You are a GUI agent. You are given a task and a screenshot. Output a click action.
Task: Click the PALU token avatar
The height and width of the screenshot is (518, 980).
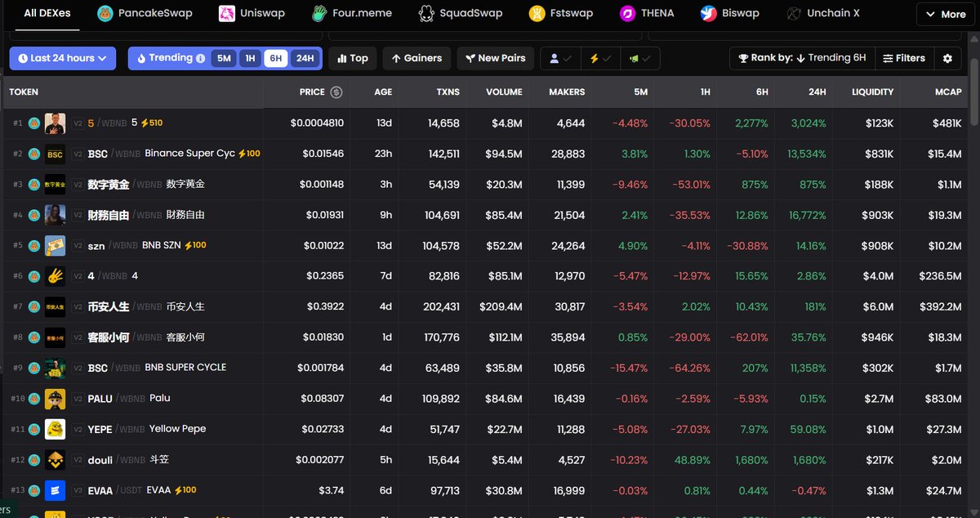point(55,398)
